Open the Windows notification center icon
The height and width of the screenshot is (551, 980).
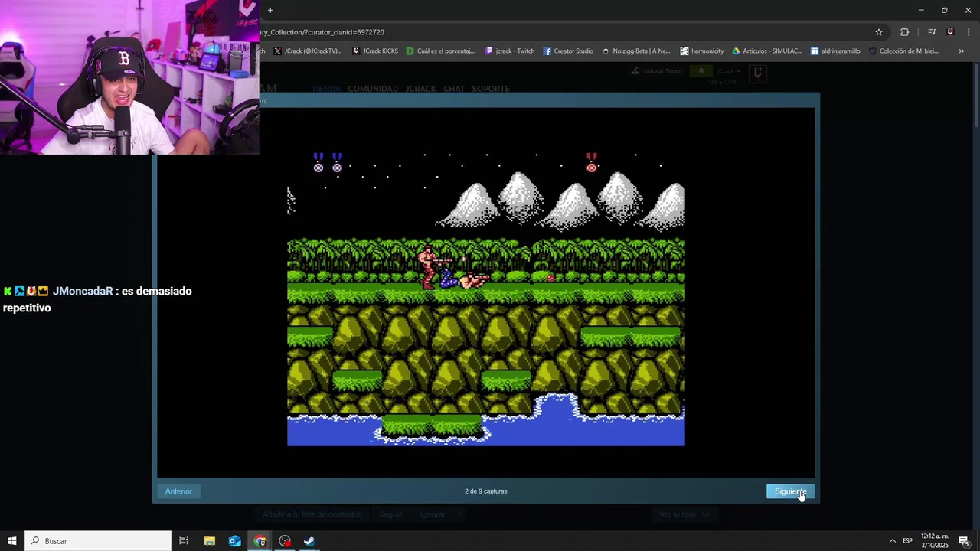[964, 541]
